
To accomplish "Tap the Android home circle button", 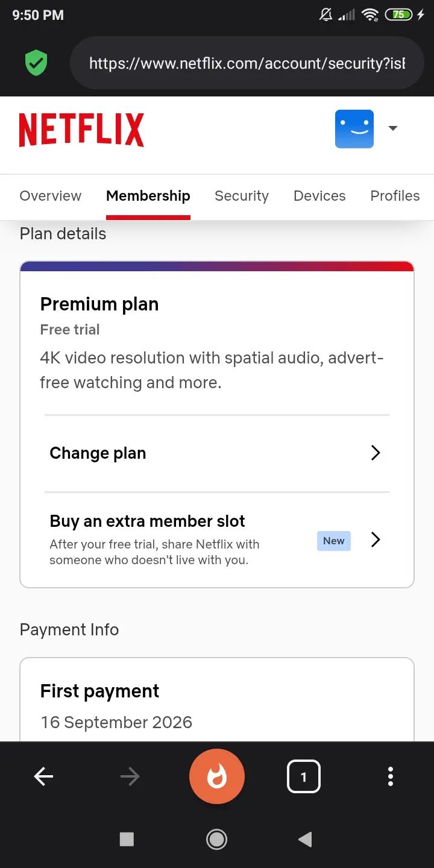I will pyautogui.click(x=216, y=839).
